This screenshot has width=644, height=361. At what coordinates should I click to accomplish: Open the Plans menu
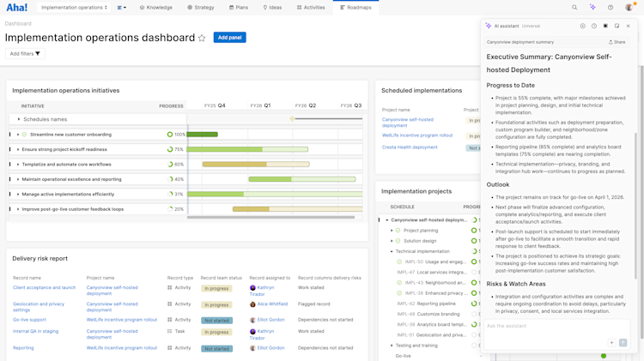[x=239, y=8]
